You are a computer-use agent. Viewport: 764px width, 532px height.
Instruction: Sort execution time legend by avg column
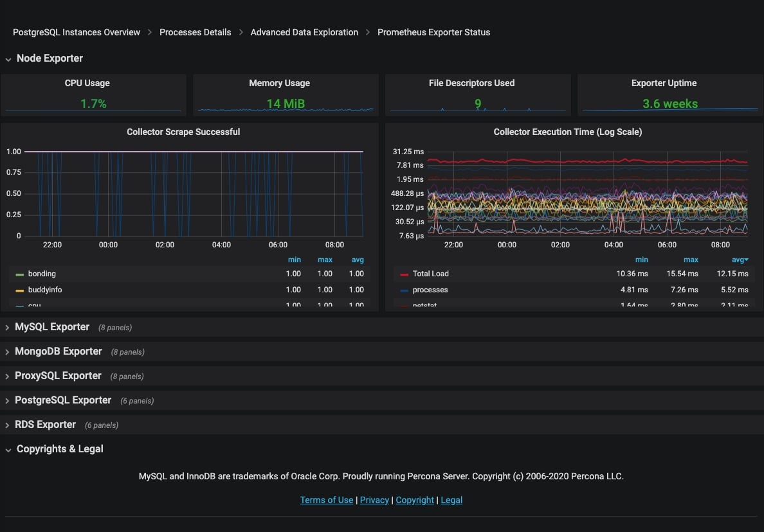click(x=739, y=260)
